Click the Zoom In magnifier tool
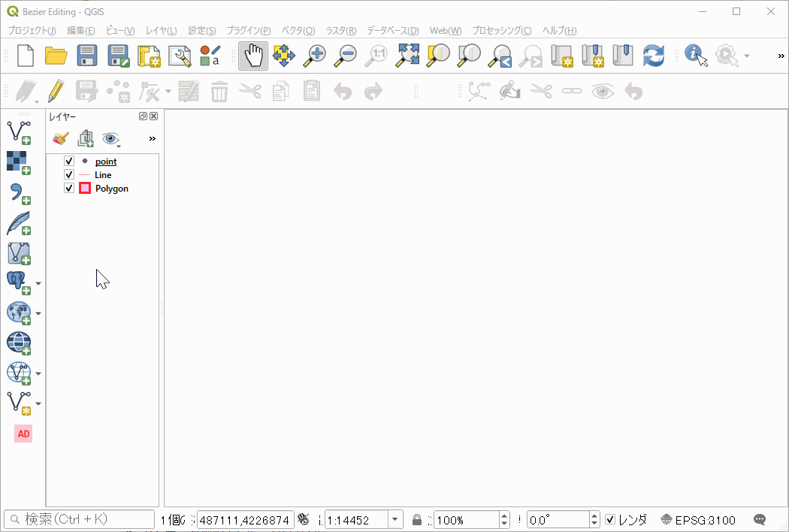The width and height of the screenshot is (789, 532). tap(314, 56)
